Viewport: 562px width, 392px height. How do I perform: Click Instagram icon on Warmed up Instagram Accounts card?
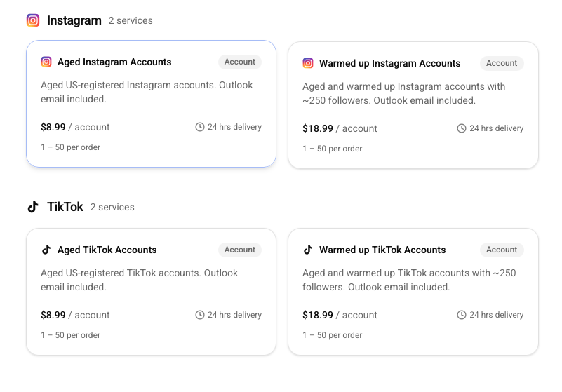tap(308, 63)
